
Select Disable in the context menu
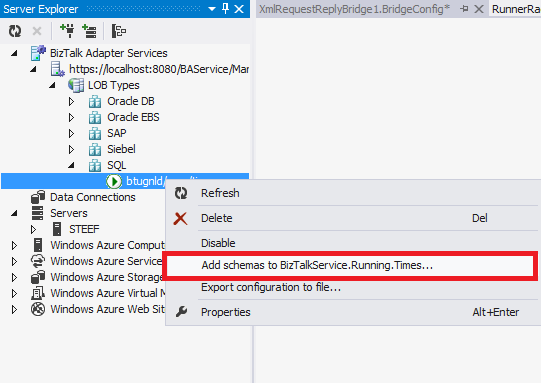[x=353, y=243]
